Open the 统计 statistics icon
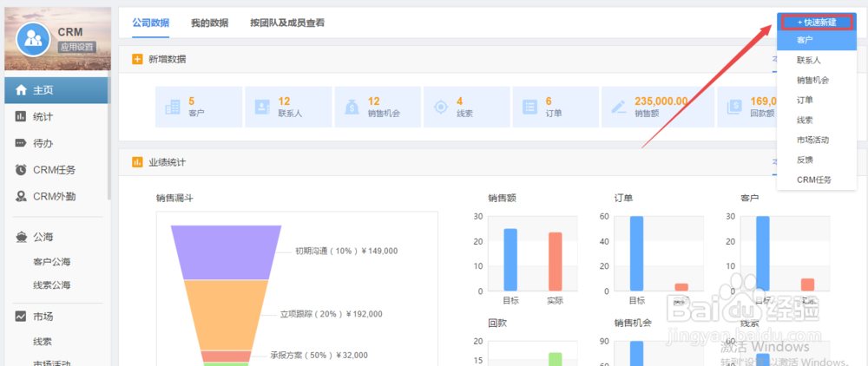Screen dimensions: 868x366 pos(21,117)
